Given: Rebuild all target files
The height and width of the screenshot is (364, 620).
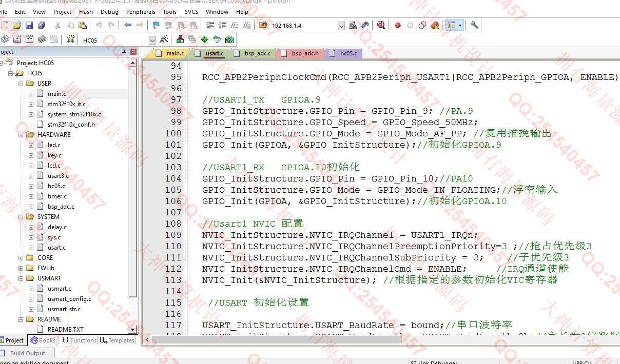Looking at the screenshot, I should pyautogui.click(x=29, y=39).
